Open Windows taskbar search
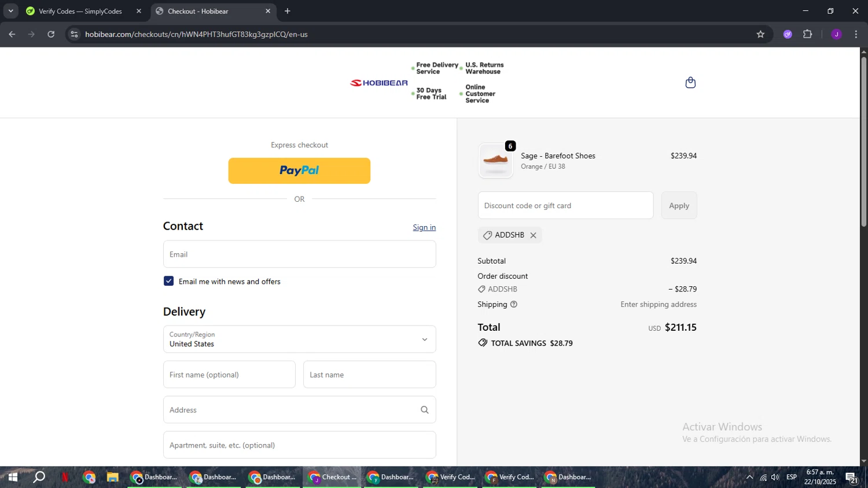The height and width of the screenshot is (488, 868). [x=39, y=477]
